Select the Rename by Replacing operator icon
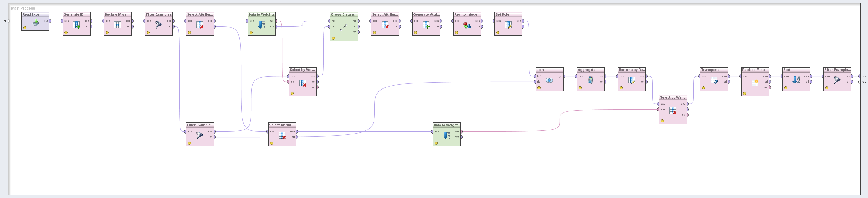Screen dimensions: 868x198 (x=631, y=80)
